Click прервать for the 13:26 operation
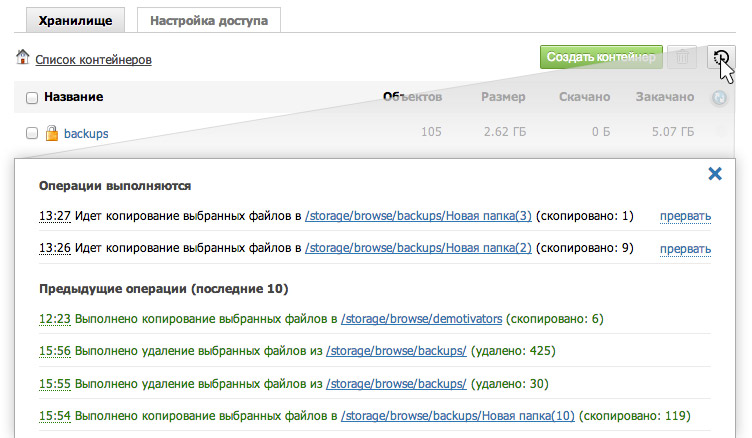 point(685,248)
